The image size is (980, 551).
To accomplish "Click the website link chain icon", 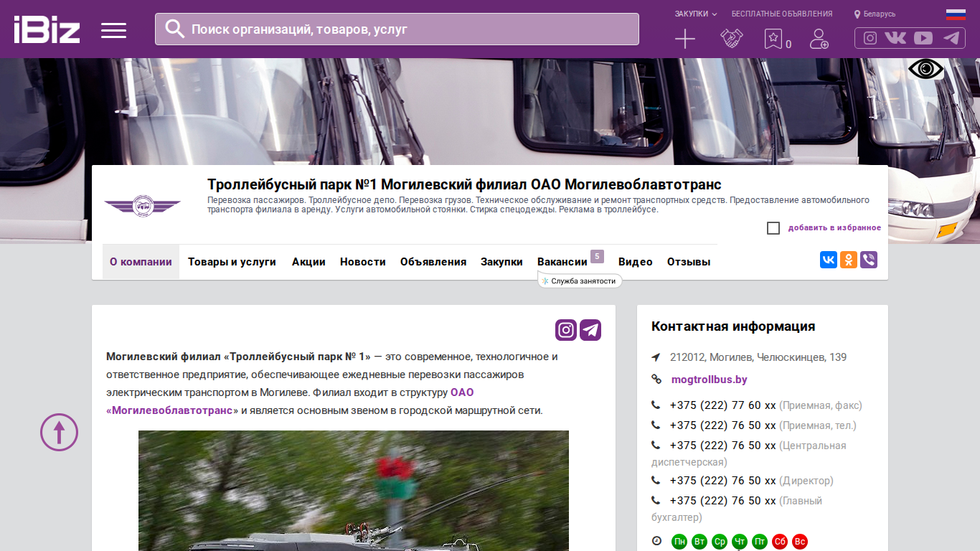I will [x=656, y=380].
